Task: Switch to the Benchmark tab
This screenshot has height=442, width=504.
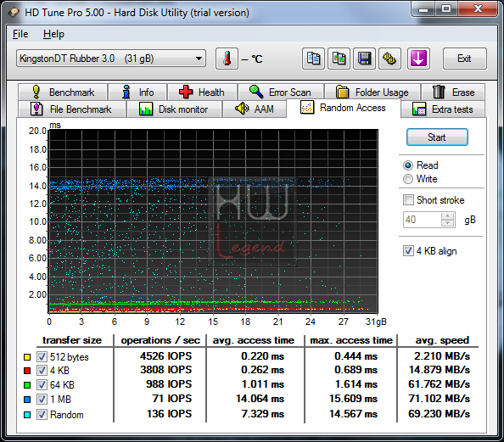Action: 63,92
